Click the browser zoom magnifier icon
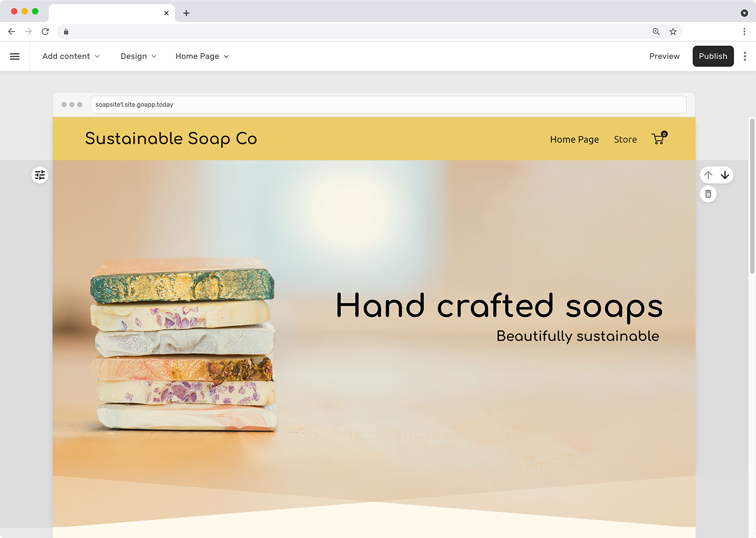 pyautogui.click(x=656, y=32)
